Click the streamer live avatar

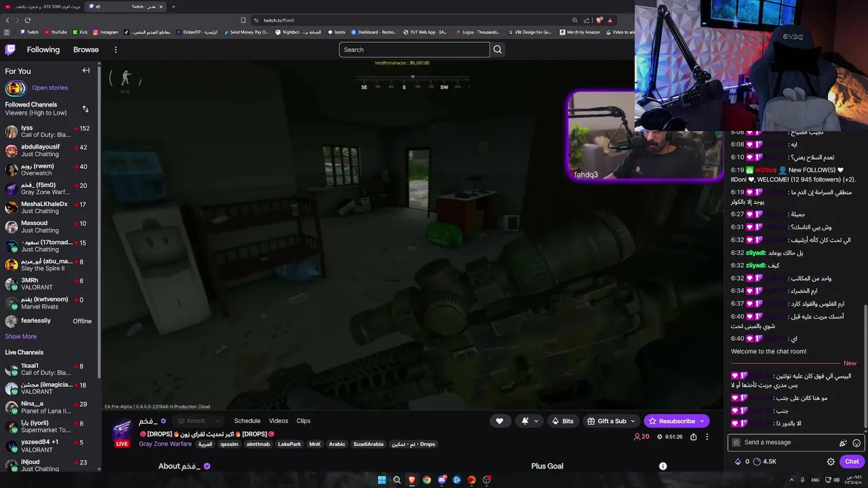tap(121, 428)
